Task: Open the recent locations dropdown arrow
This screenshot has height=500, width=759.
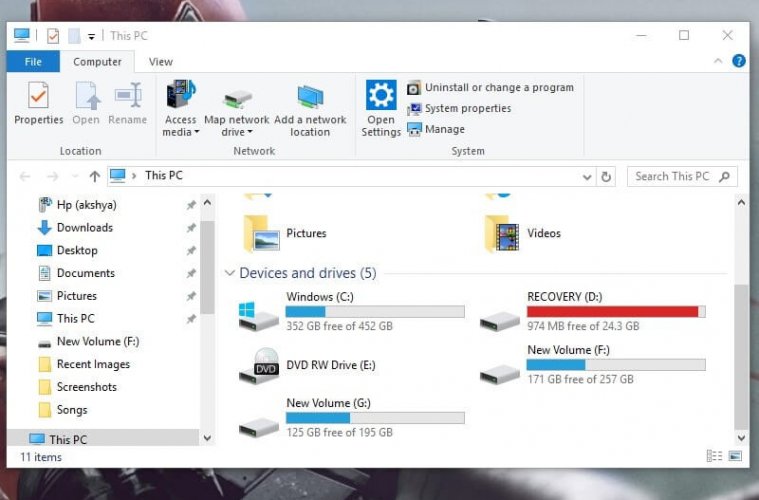Action: (75, 176)
